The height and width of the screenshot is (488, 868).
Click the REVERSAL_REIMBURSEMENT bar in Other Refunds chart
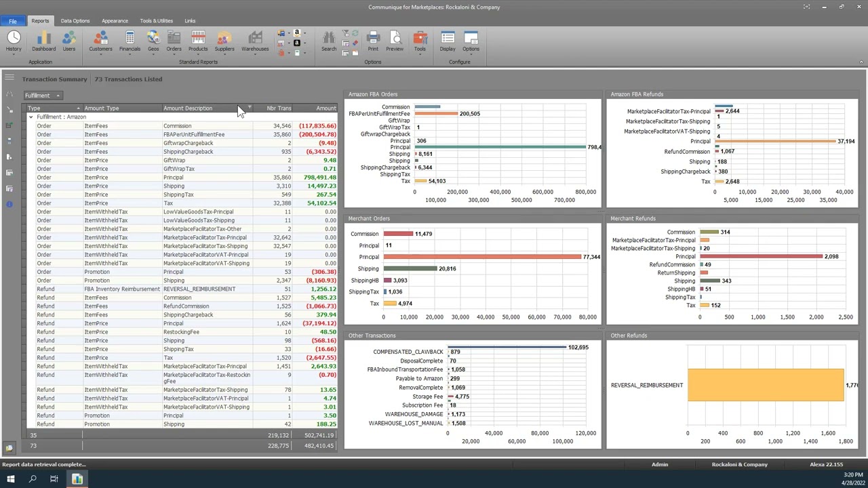766,385
